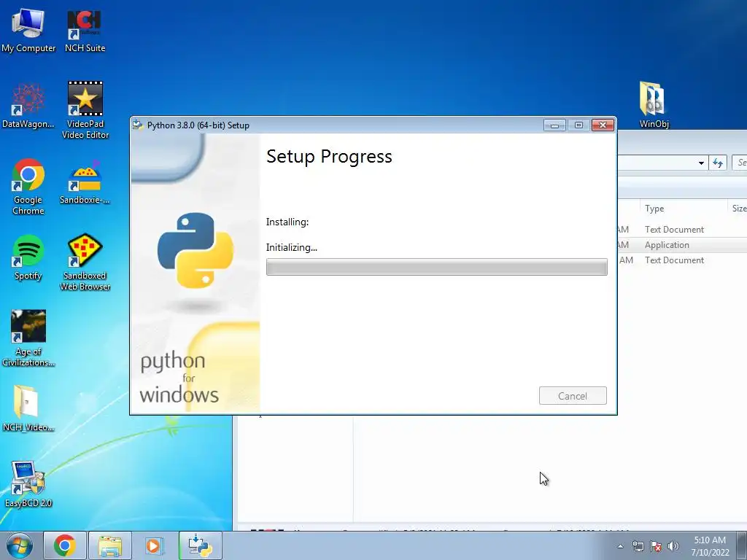Select the Age of Civilizations desktop shortcut
747x560 pixels.
(28, 338)
